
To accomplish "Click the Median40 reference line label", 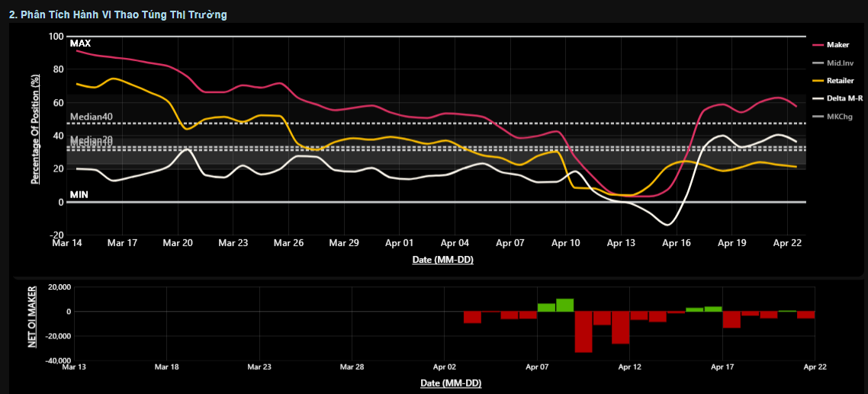I will (x=91, y=117).
